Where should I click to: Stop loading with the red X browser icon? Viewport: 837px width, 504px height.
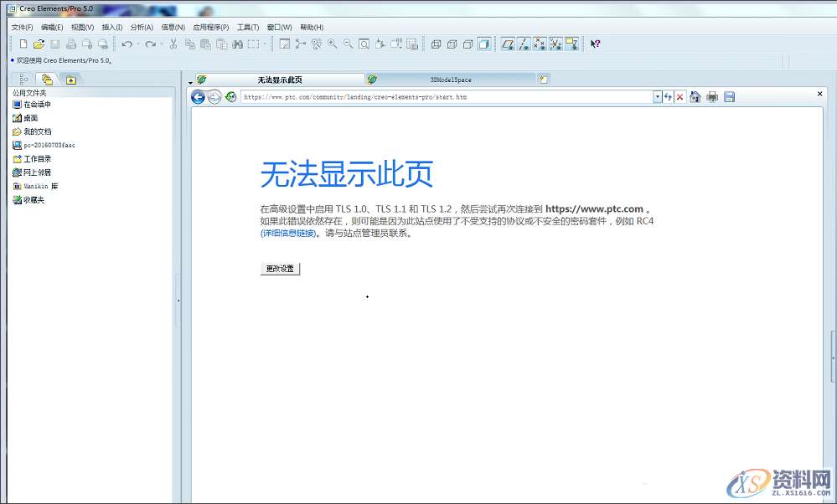[680, 96]
